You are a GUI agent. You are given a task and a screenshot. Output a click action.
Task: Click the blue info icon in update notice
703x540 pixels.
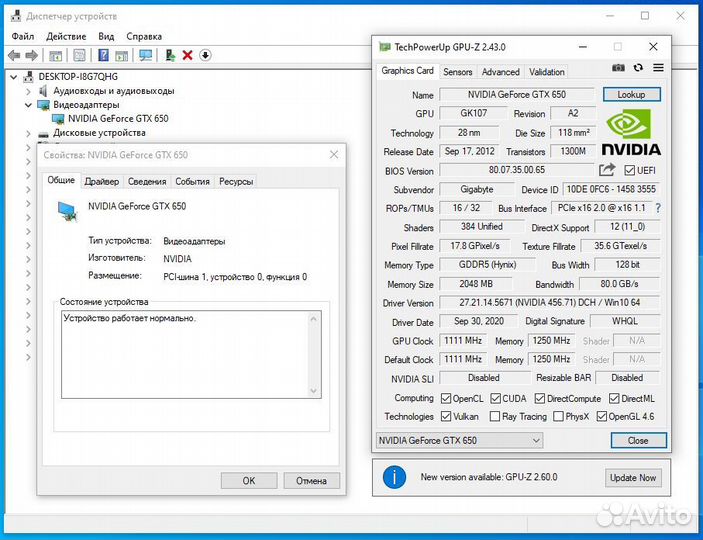click(x=395, y=477)
